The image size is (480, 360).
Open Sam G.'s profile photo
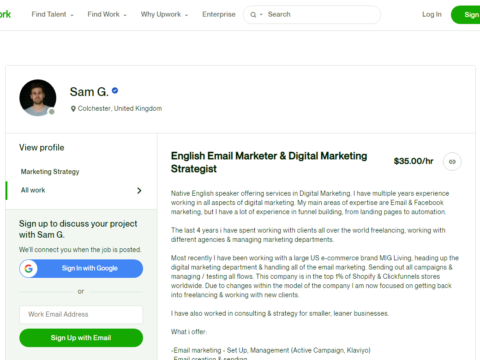point(38,98)
